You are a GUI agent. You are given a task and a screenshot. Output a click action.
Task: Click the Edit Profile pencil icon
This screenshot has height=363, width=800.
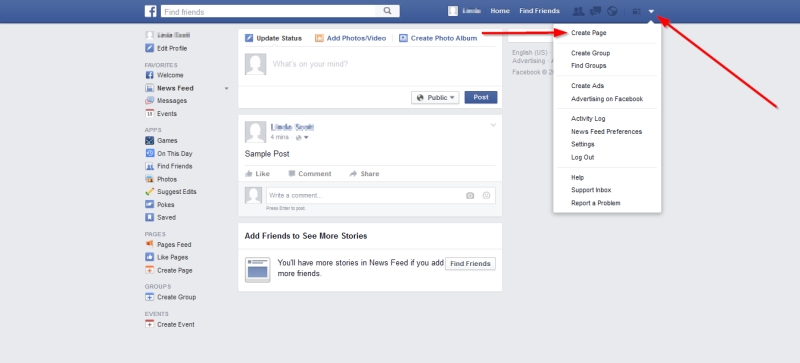[x=149, y=49]
